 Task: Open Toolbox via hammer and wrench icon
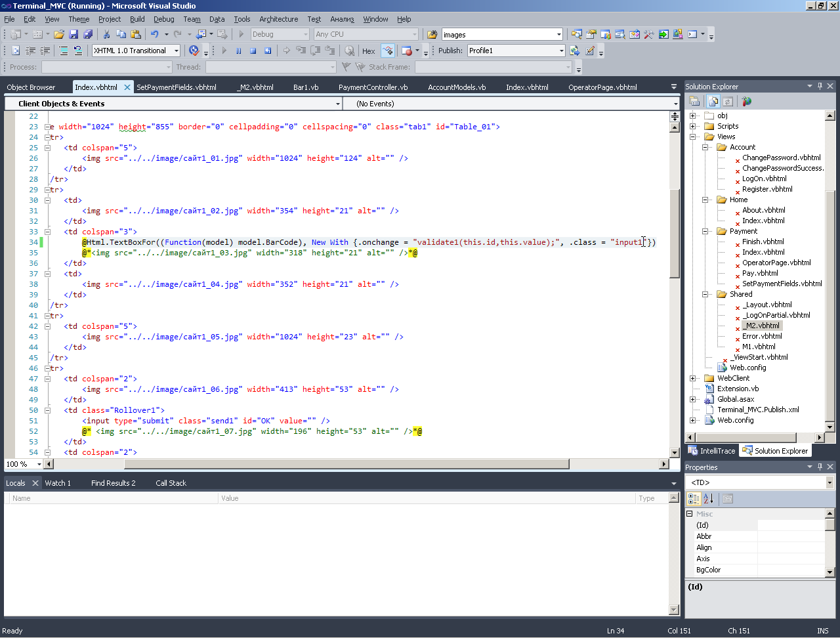[x=649, y=34]
